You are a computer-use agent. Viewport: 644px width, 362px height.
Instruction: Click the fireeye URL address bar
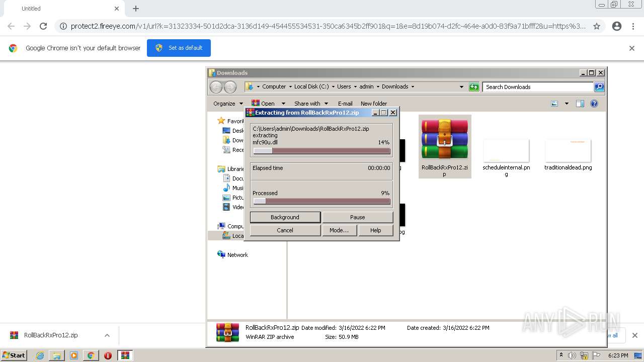point(328,26)
